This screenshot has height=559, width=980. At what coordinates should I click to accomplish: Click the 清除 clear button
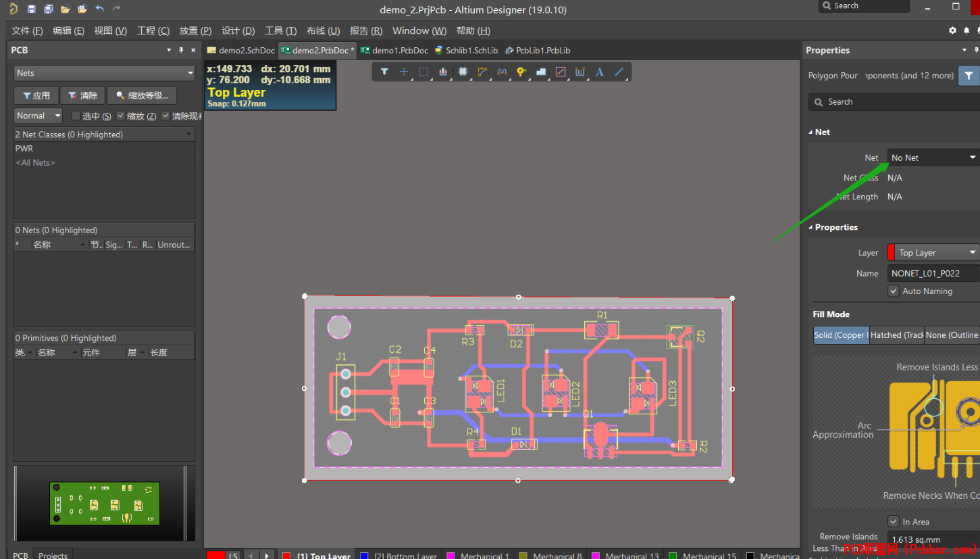click(x=82, y=95)
